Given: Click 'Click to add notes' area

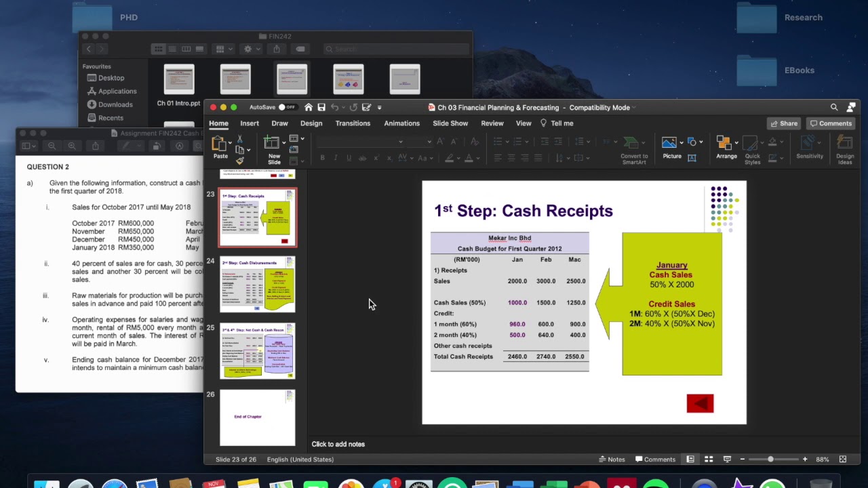Looking at the screenshot, I should tap(338, 444).
